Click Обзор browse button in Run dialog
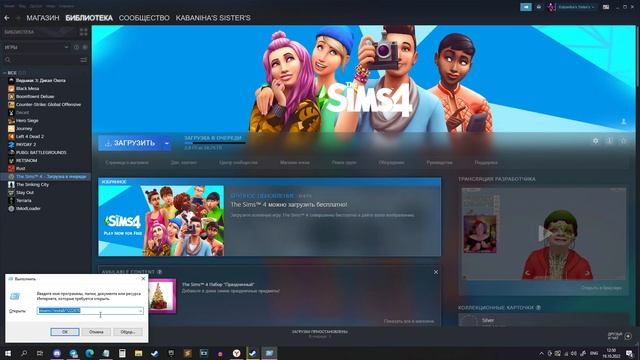Screen dimensions: 640x360 click(128, 332)
